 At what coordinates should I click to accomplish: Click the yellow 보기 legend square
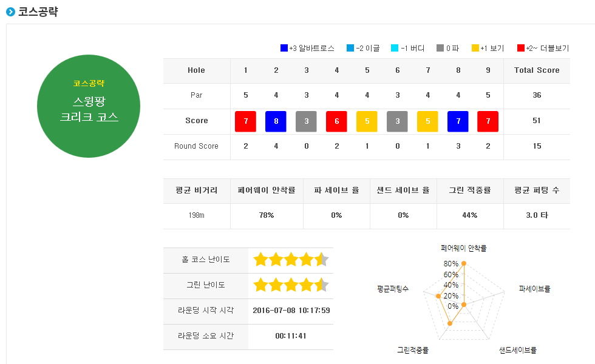click(475, 48)
